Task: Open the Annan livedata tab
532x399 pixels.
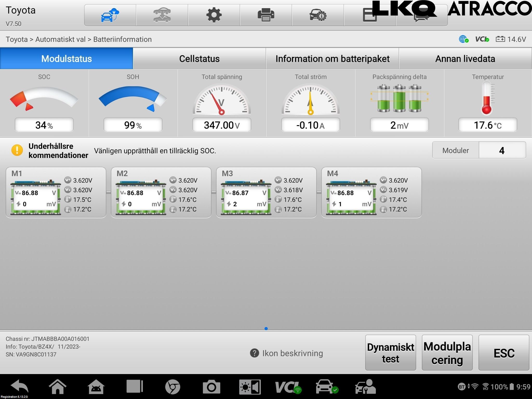Action: 465,58
